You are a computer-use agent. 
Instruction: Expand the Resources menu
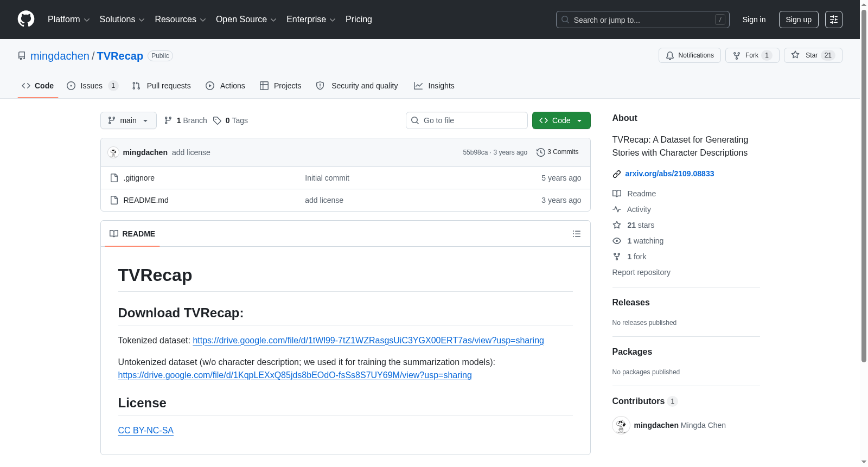coord(181,20)
